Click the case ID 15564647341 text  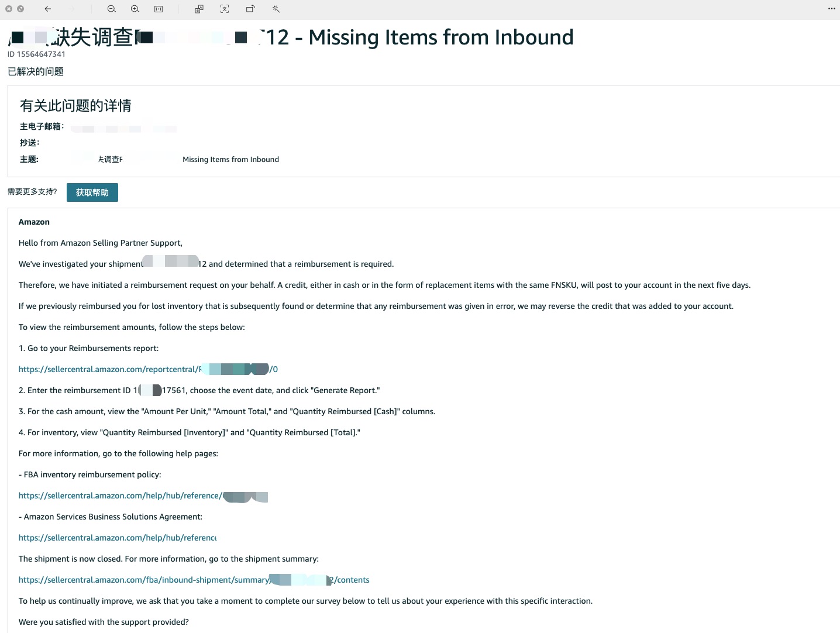pos(36,54)
